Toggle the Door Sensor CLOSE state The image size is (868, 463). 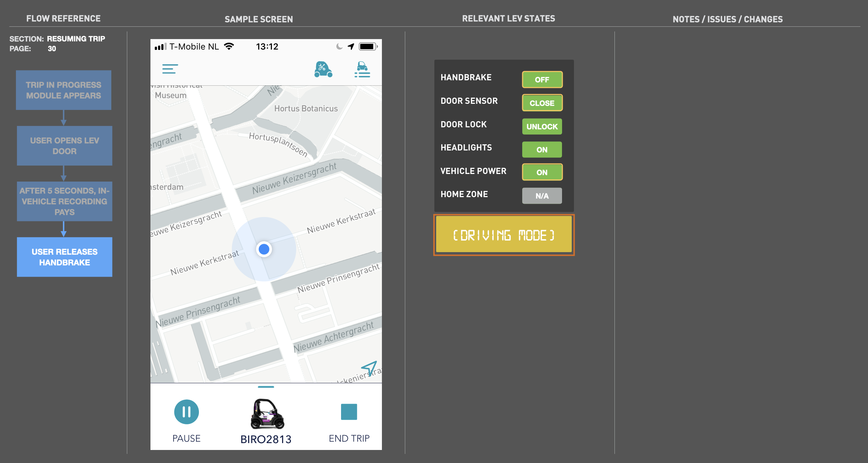pyautogui.click(x=542, y=103)
